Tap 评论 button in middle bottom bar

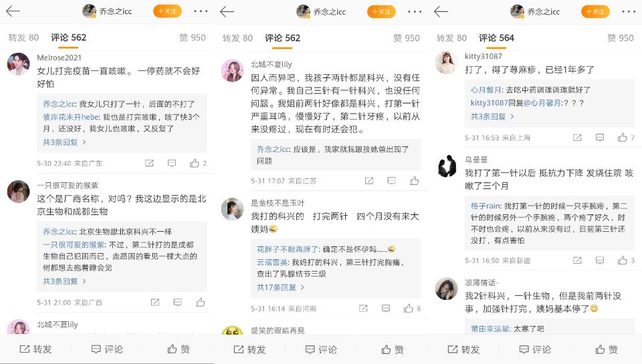321,349
